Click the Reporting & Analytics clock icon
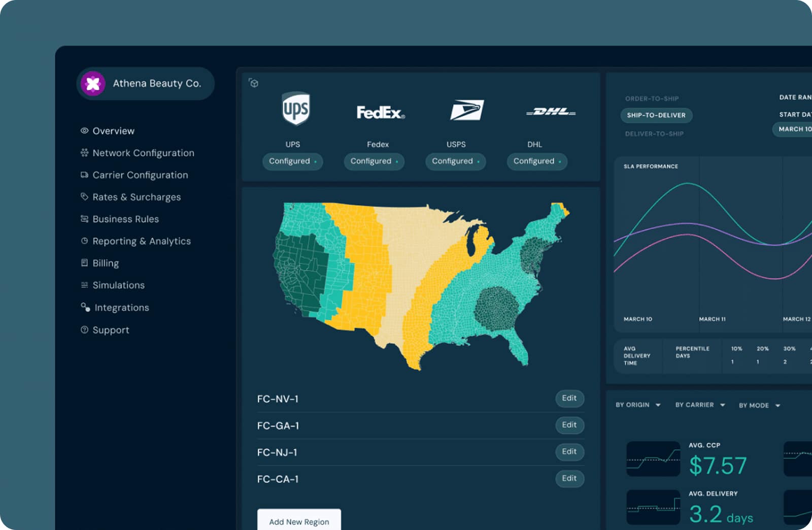The width and height of the screenshot is (812, 530). pyautogui.click(x=84, y=241)
